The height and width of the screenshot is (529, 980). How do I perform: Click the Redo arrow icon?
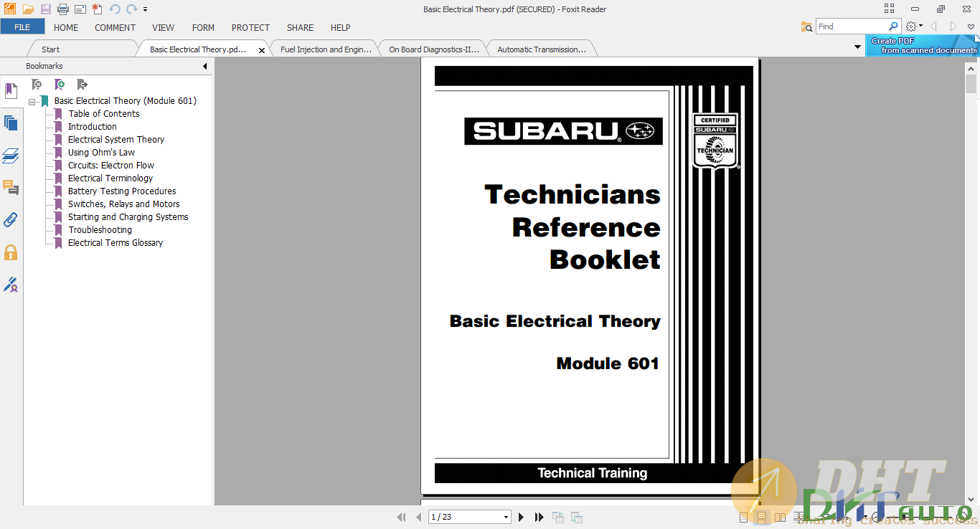131,9
